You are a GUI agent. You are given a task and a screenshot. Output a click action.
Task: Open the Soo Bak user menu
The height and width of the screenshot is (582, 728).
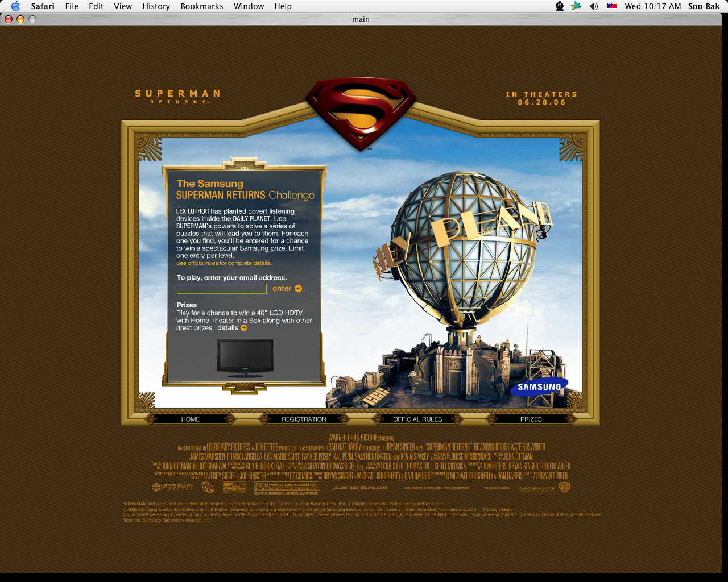704,6
